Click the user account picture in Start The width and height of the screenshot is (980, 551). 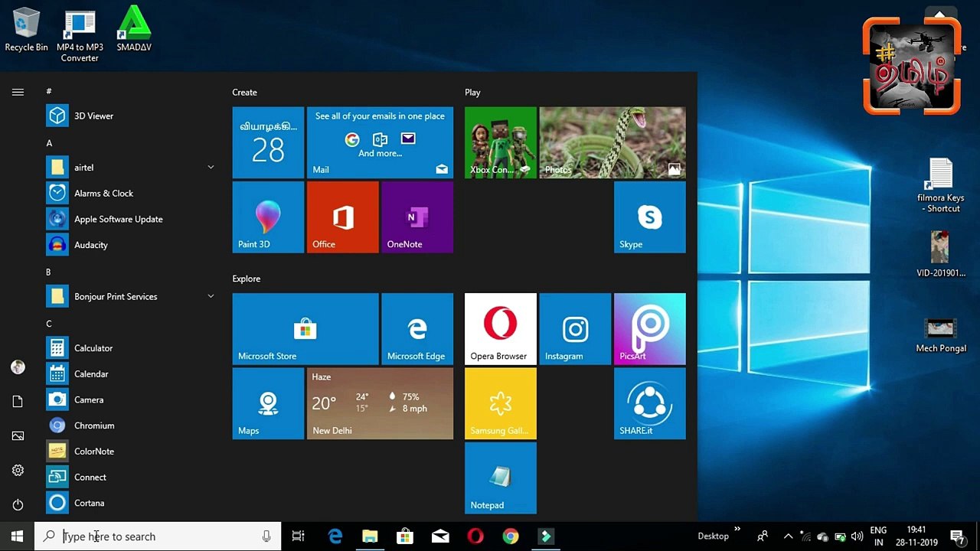click(18, 367)
